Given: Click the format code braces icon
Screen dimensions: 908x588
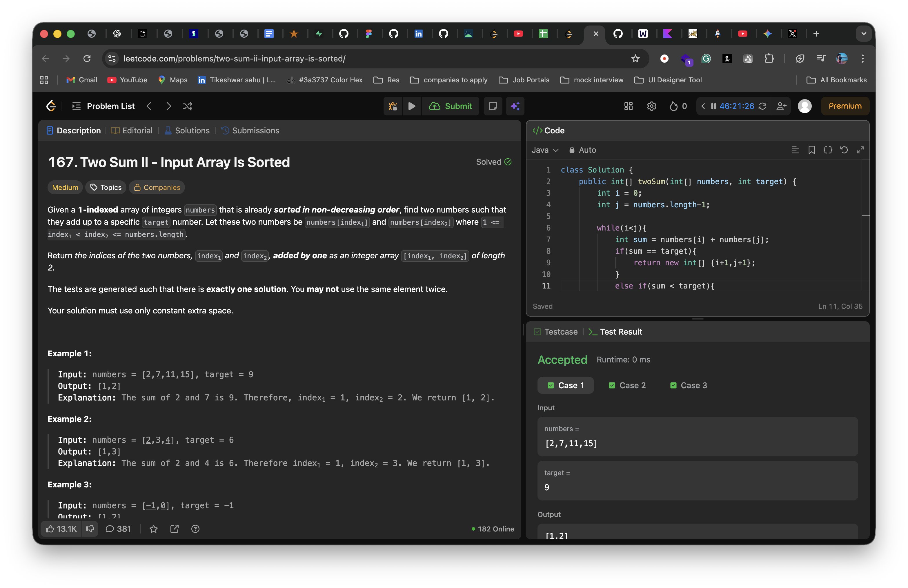Looking at the screenshot, I should pos(827,150).
